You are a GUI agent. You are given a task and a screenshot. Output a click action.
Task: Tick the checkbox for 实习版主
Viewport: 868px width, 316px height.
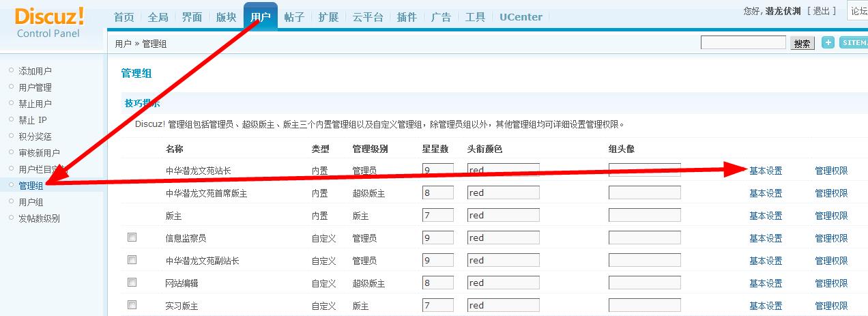(132, 305)
